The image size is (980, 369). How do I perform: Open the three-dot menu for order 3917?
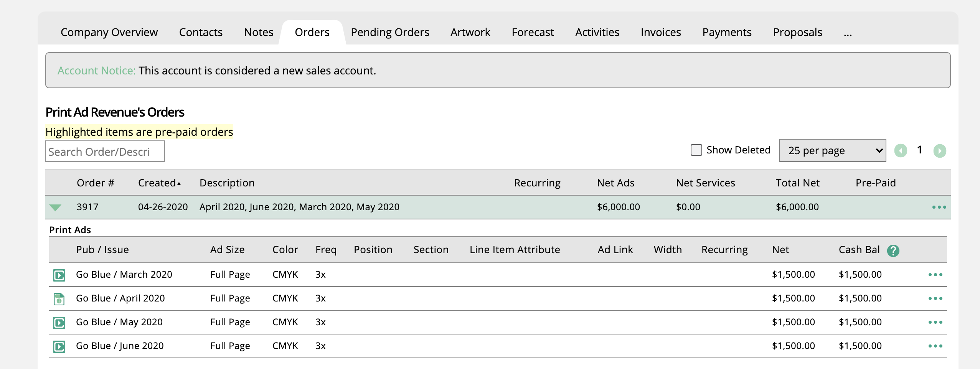point(939,207)
